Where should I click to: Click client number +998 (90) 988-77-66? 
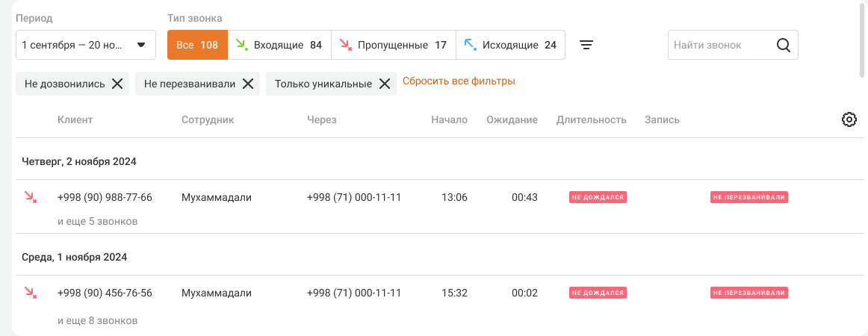[105, 198]
